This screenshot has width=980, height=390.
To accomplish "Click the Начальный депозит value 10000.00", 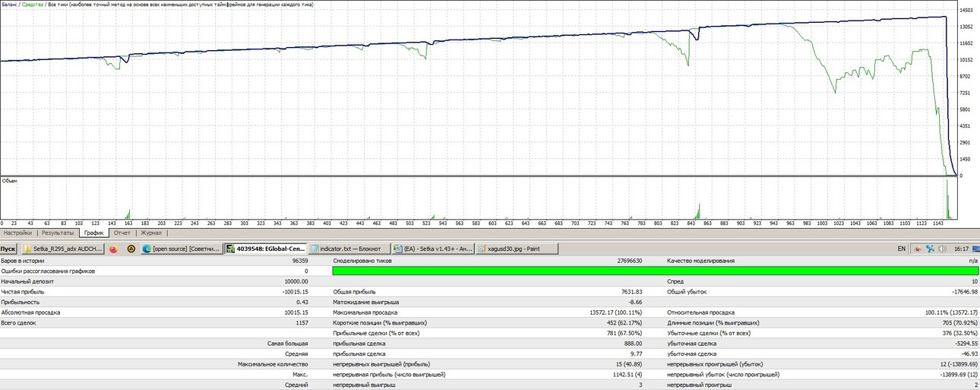I will point(295,281).
